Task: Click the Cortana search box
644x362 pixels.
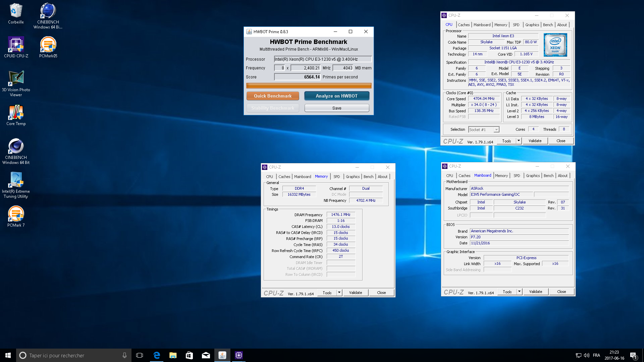Action: (x=74, y=355)
